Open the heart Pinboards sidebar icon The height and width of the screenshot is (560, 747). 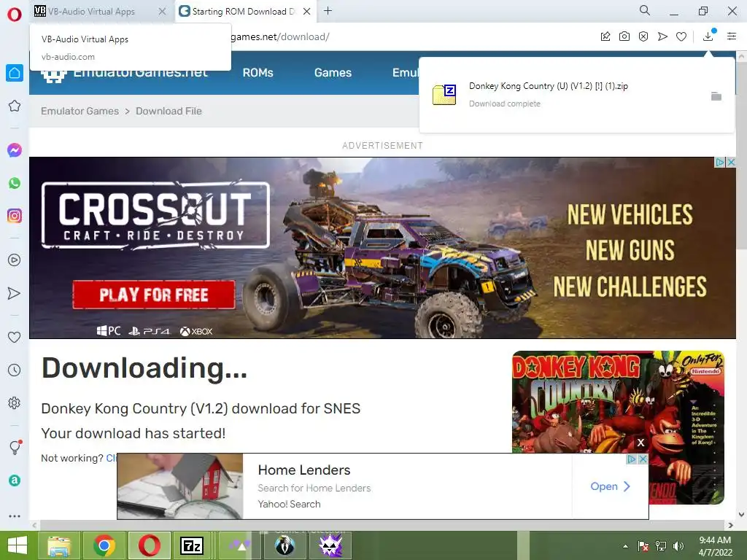(x=15, y=337)
